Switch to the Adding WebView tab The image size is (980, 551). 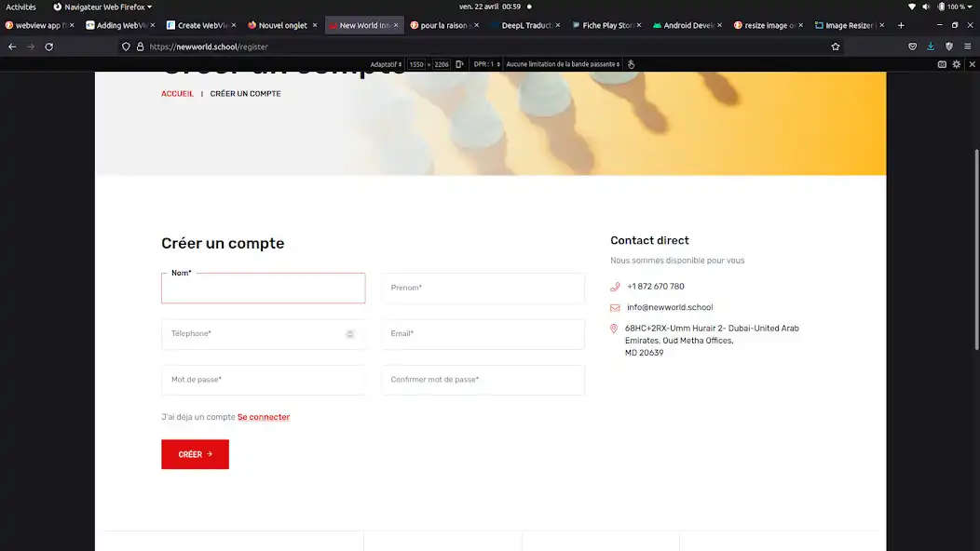click(x=120, y=26)
